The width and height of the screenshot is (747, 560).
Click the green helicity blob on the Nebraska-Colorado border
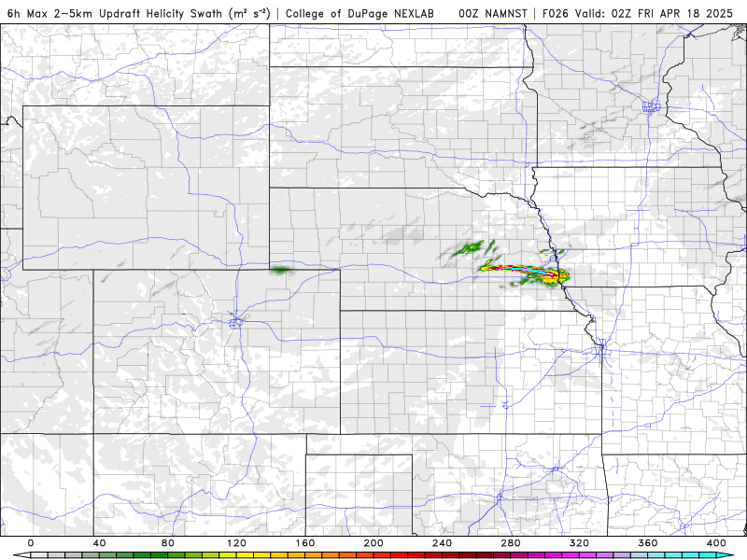point(281,271)
